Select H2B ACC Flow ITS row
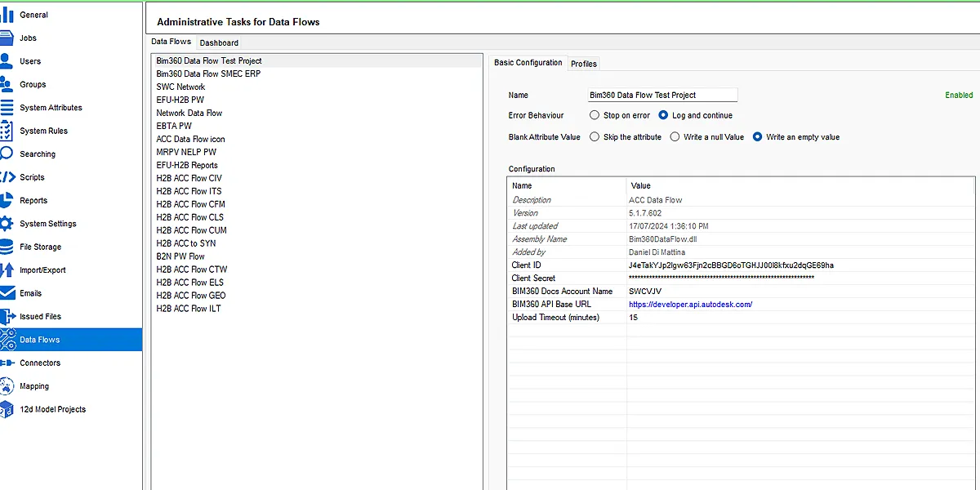This screenshot has width=980, height=490. [x=317, y=191]
